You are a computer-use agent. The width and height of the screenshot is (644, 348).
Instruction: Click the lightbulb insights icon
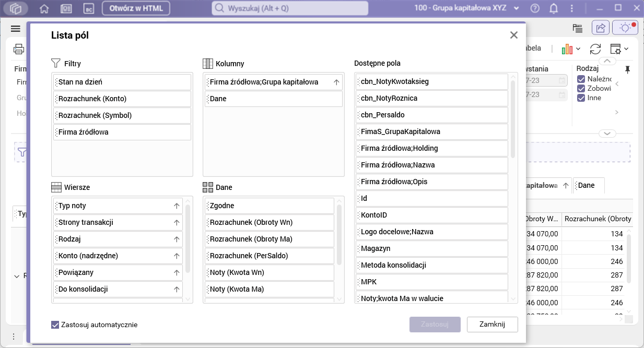[x=625, y=28]
